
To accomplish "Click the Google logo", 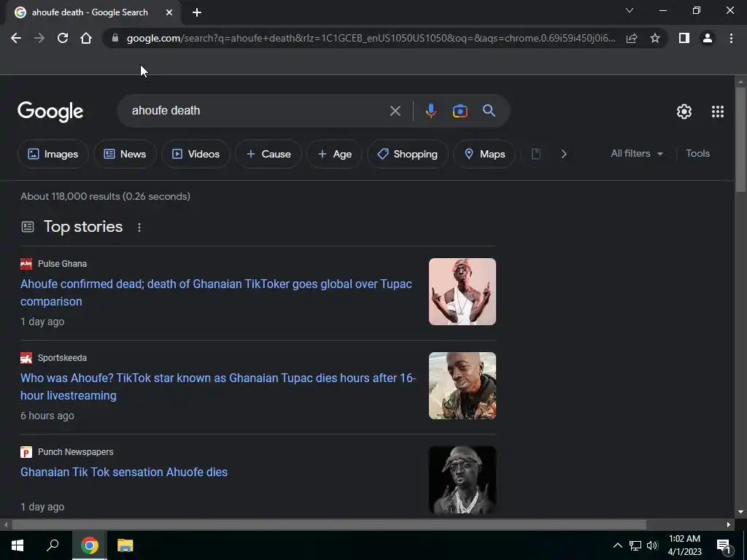I will (x=50, y=112).
